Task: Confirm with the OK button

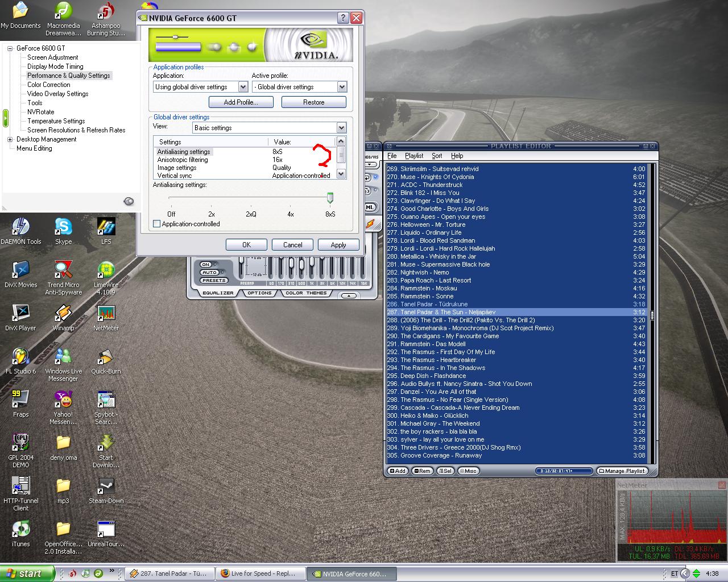Action: (246, 244)
